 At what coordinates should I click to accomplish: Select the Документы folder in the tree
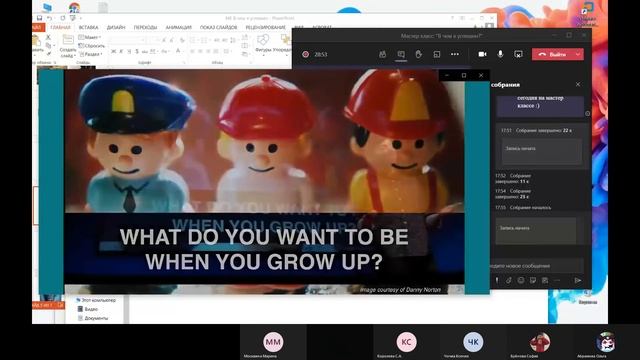tap(93, 318)
